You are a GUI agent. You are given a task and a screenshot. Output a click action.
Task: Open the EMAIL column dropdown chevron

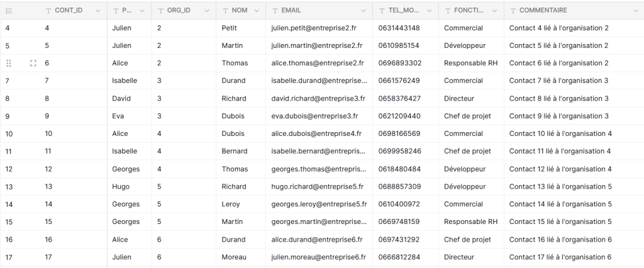tap(364, 11)
